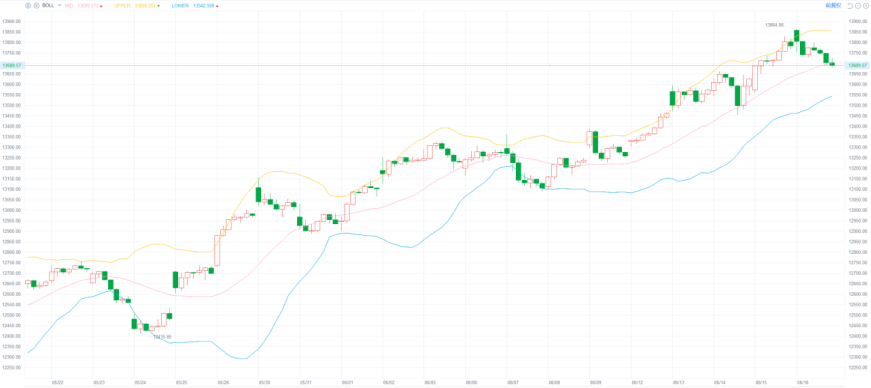Image resolution: width=871 pixels, height=388 pixels.
Task: Click the 06/13 date label
Action: coord(678,382)
